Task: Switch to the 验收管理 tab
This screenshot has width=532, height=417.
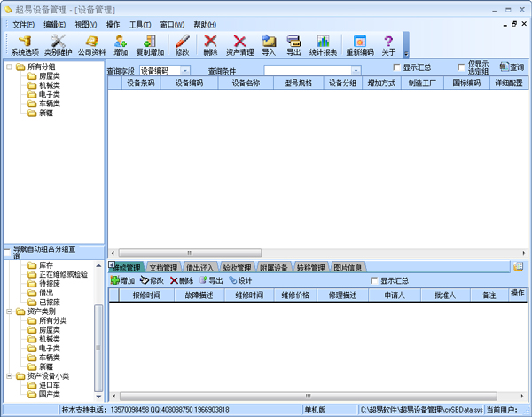Action: [237, 267]
